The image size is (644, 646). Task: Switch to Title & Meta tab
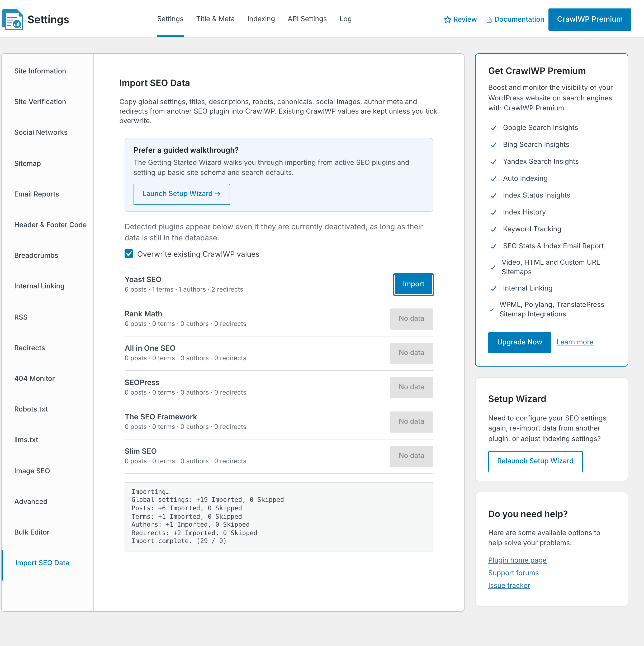(215, 19)
